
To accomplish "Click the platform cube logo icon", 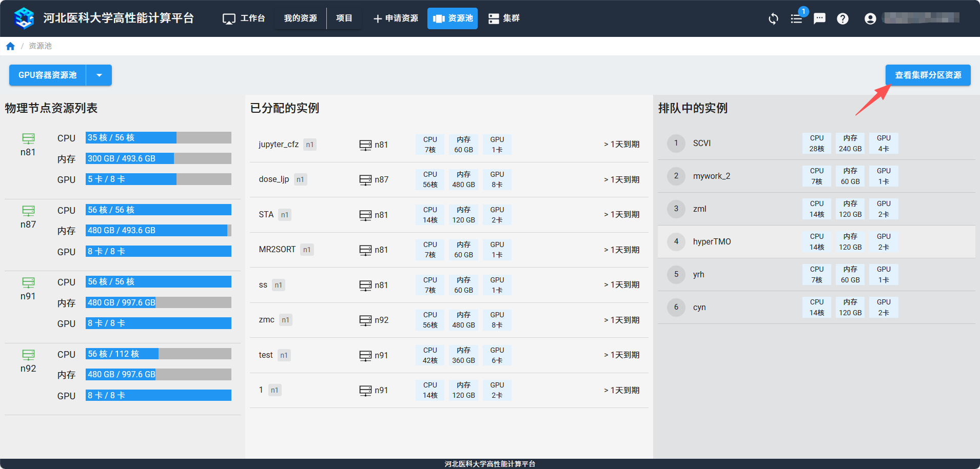I will (x=24, y=18).
